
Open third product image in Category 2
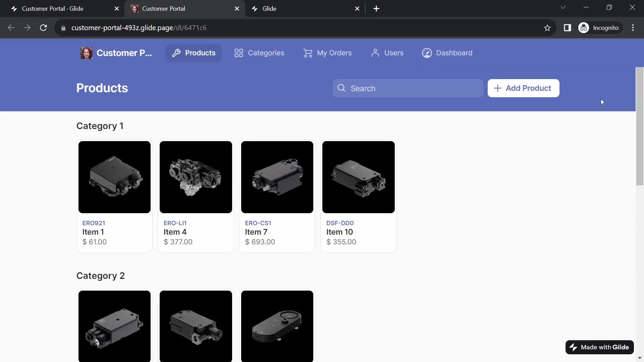coord(277,326)
